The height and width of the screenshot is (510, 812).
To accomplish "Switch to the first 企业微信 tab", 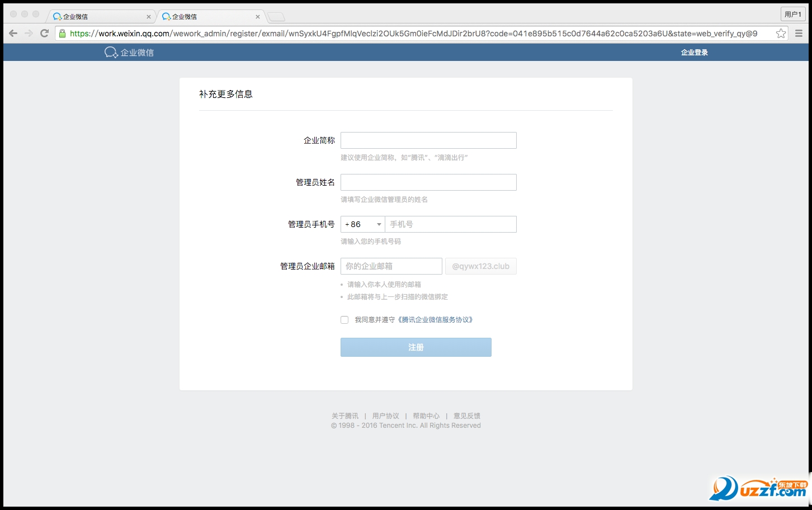I will [x=101, y=17].
